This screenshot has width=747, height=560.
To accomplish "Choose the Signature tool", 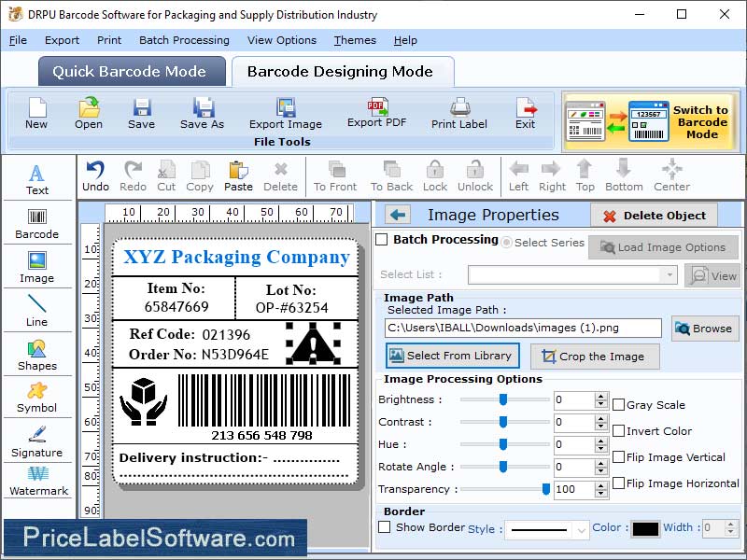I will click(x=36, y=441).
